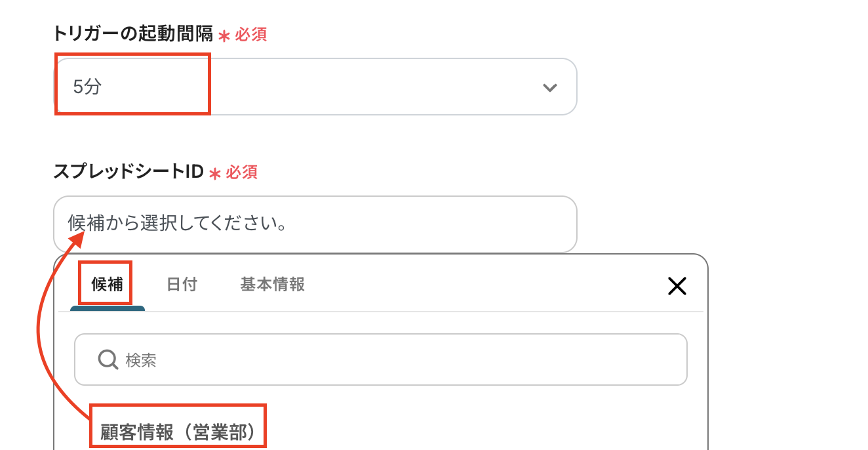Click the magnifying glass search icon
868x450 pixels.
108,359
